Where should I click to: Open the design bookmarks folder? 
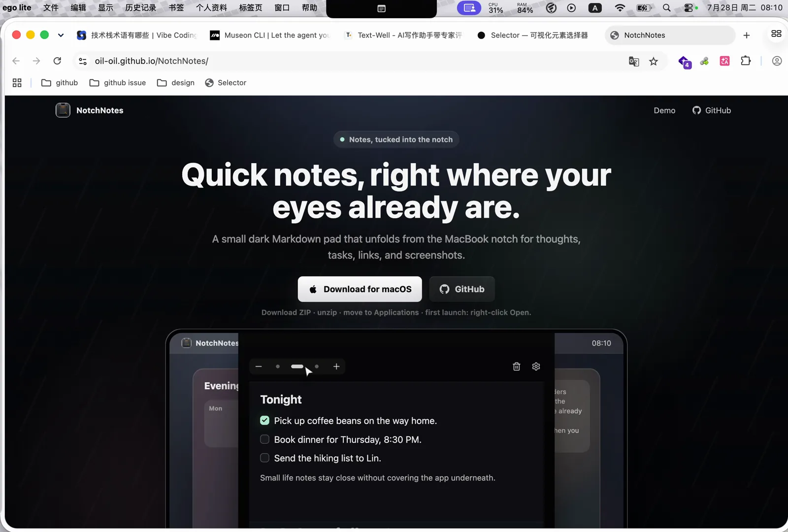[176, 83]
